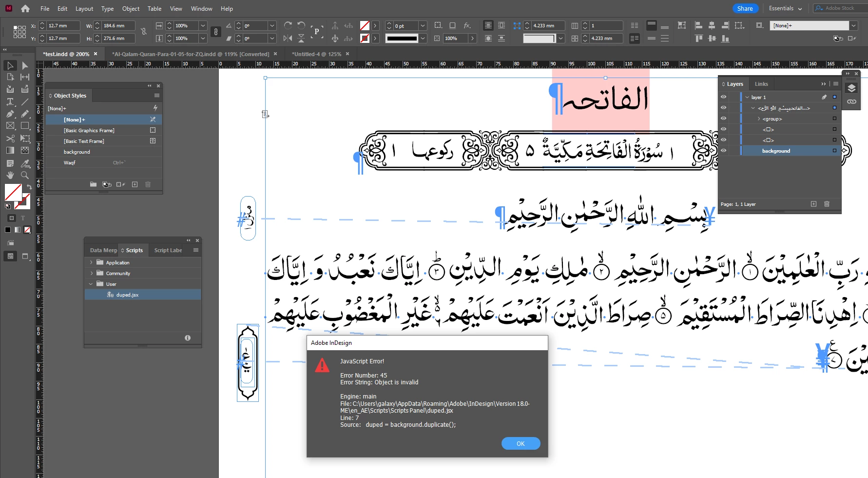Open the Layout menu
Viewport: 868px width, 478px height.
[x=84, y=8]
